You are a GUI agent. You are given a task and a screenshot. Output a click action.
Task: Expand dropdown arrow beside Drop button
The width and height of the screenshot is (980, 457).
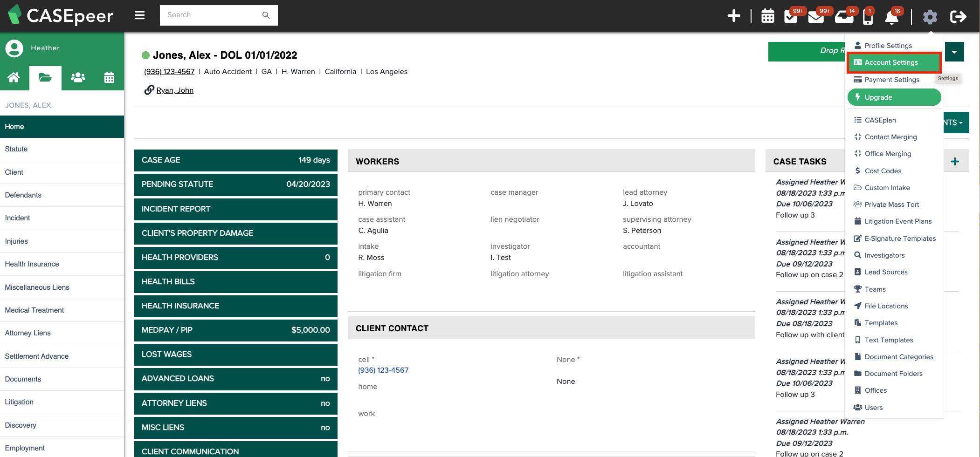954,52
